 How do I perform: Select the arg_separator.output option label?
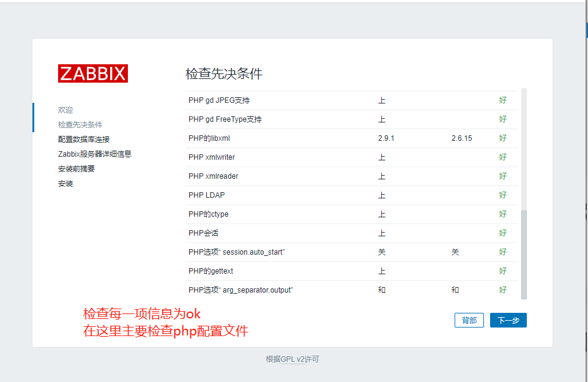coord(240,290)
